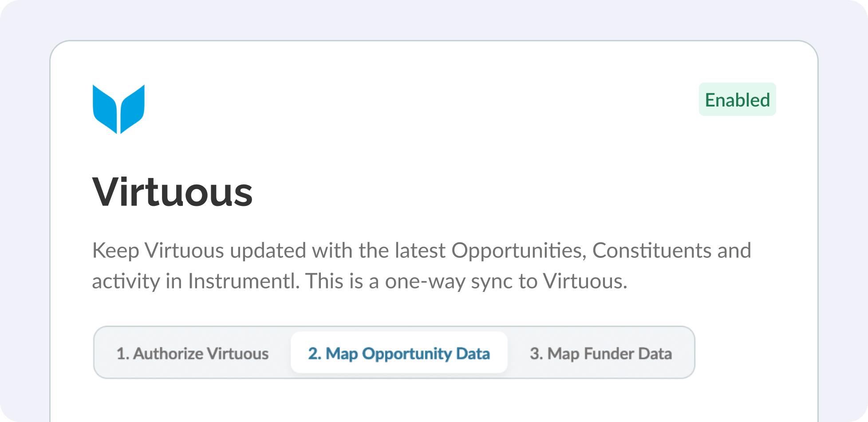Click the final word Virtuous in the description
This screenshot has width=868, height=422.
click(x=584, y=281)
